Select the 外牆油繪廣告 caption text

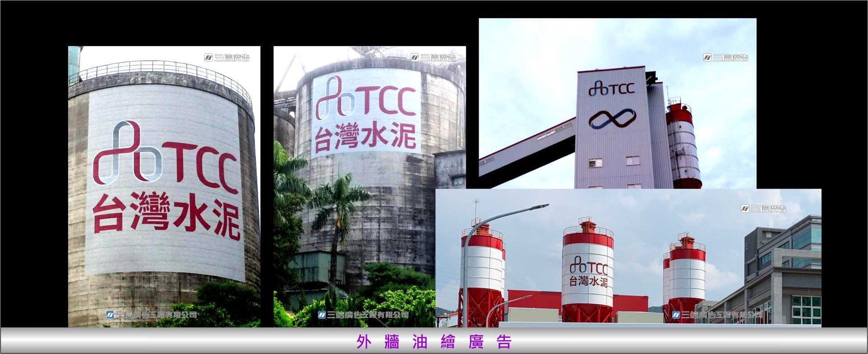coord(434,342)
